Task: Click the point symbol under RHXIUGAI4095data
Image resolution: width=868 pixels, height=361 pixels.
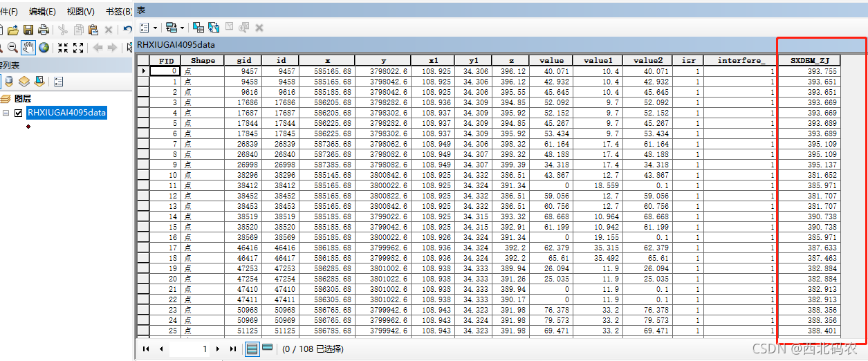Action: (28, 127)
